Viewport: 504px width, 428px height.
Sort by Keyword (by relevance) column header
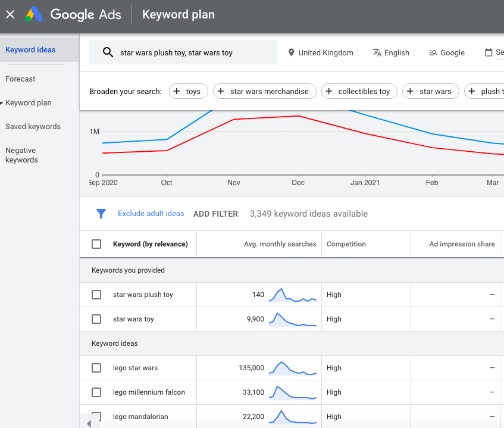[151, 244]
